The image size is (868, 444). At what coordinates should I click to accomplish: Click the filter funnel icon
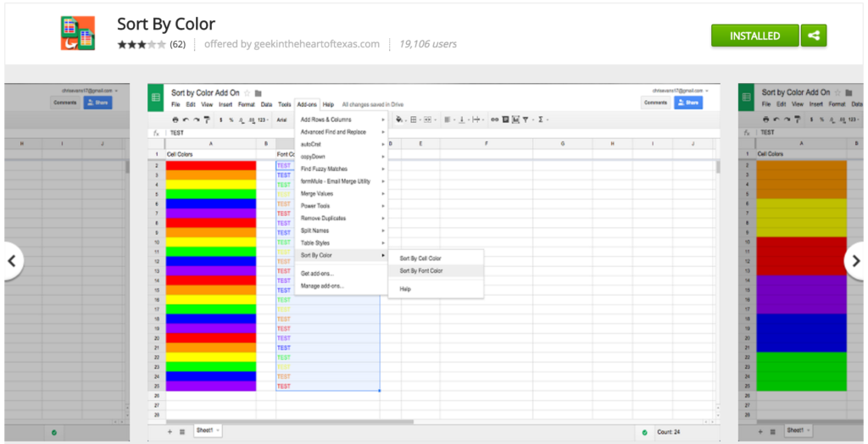(x=526, y=119)
